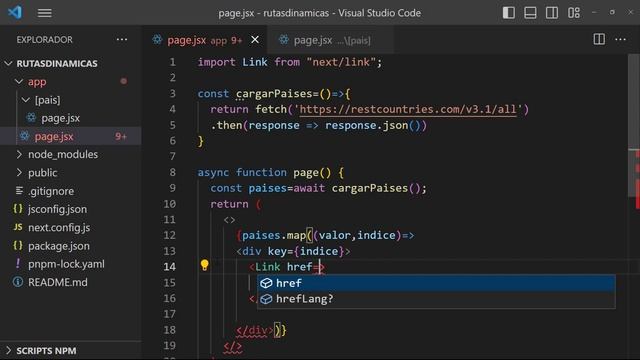Click line number 8 in gutter
640x360 pixels.
[x=173, y=172]
